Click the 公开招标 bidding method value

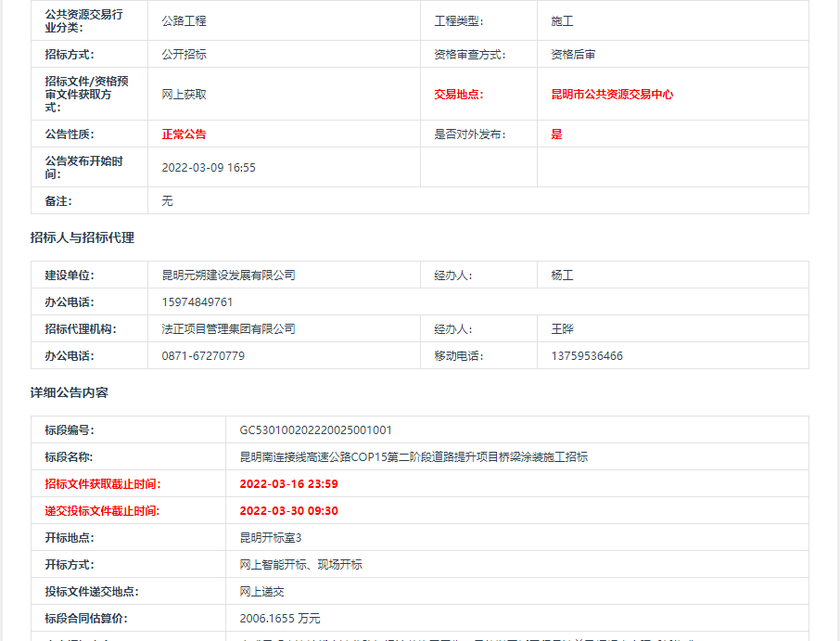pyautogui.click(x=184, y=55)
